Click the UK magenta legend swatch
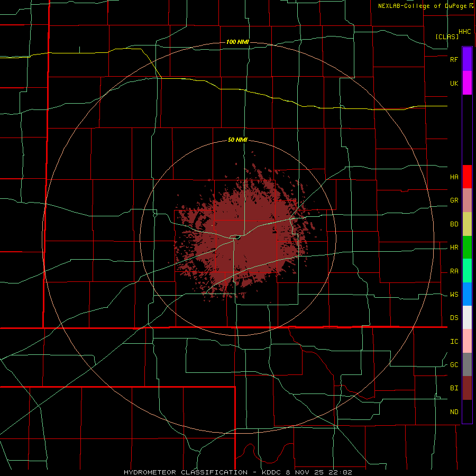Screen dimensions: 476x476 (467, 83)
